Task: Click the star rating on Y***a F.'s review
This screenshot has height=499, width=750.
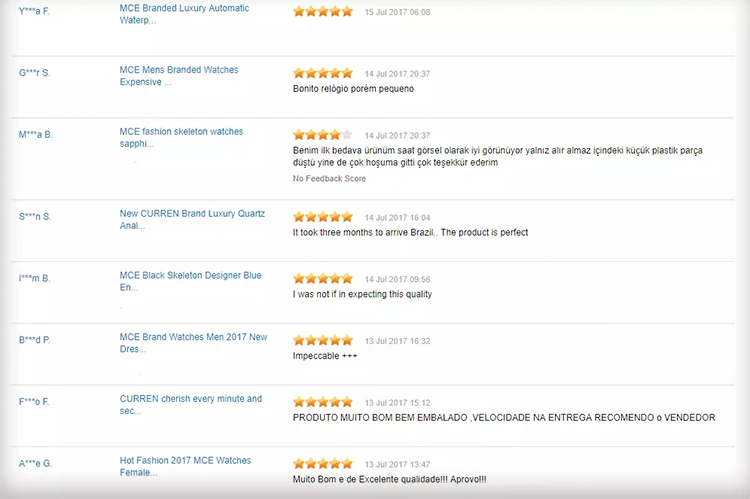Action: [x=322, y=12]
